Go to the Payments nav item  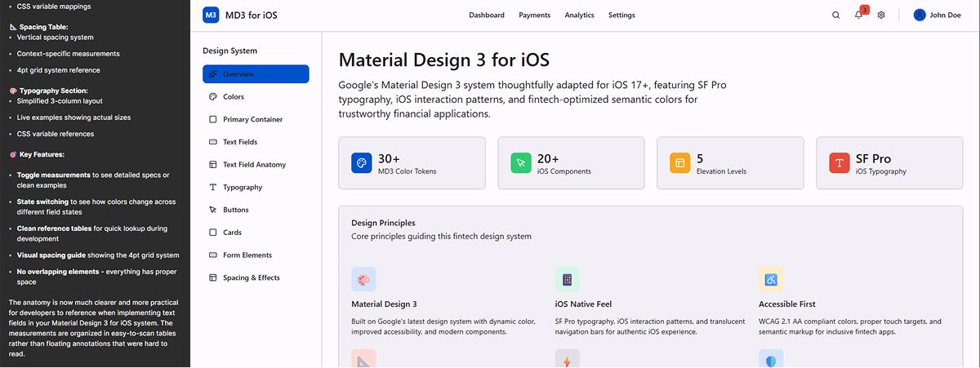pyautogui.click(x=534, y=16)
